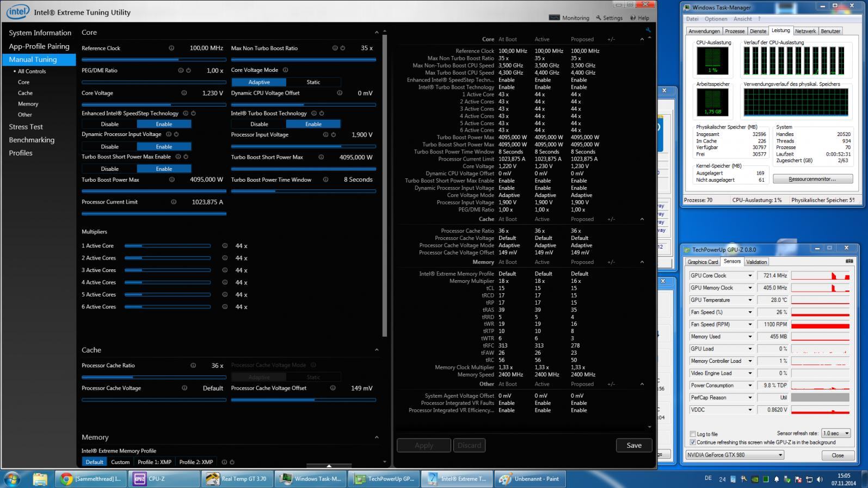868x488 pixels.
Task: Open Benchmarking in the XTU sidebar
Action: (x=32, y=140)
